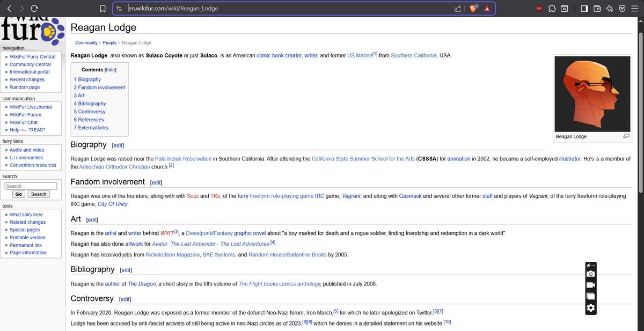Open floating capture toolbar settings gear
Viewport: 644px width, 331px height.
590,308
